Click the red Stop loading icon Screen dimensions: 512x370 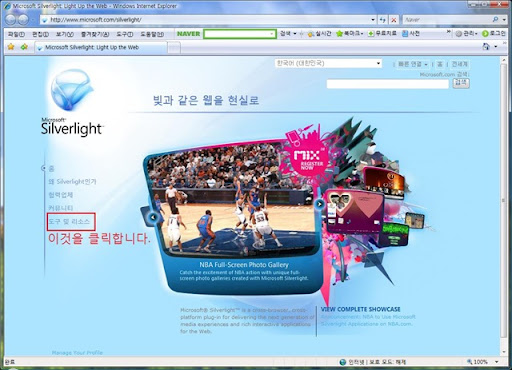(394, 20)
